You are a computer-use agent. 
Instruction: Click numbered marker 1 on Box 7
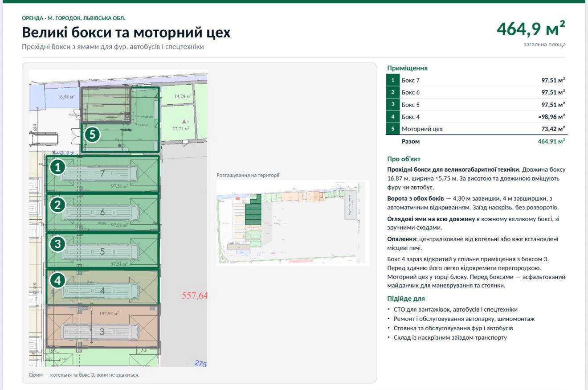pos(58,168)
